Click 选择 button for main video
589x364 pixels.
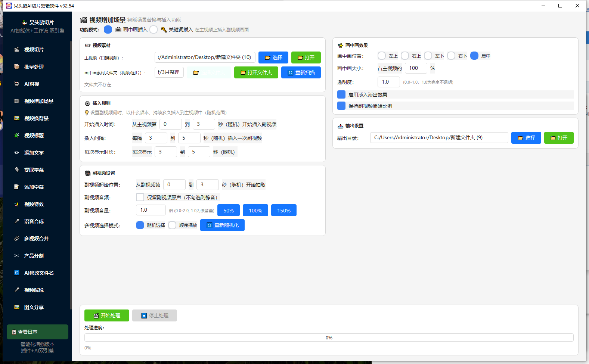tap(273, 57)
